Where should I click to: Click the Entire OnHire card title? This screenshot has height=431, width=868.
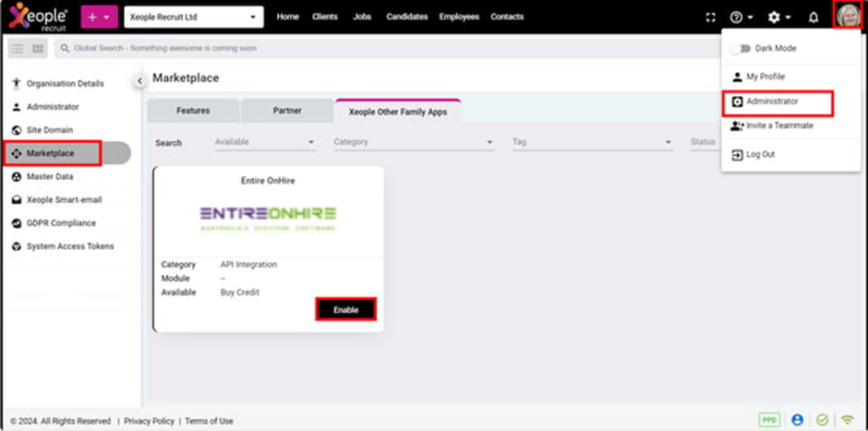[x=268, y=181]
